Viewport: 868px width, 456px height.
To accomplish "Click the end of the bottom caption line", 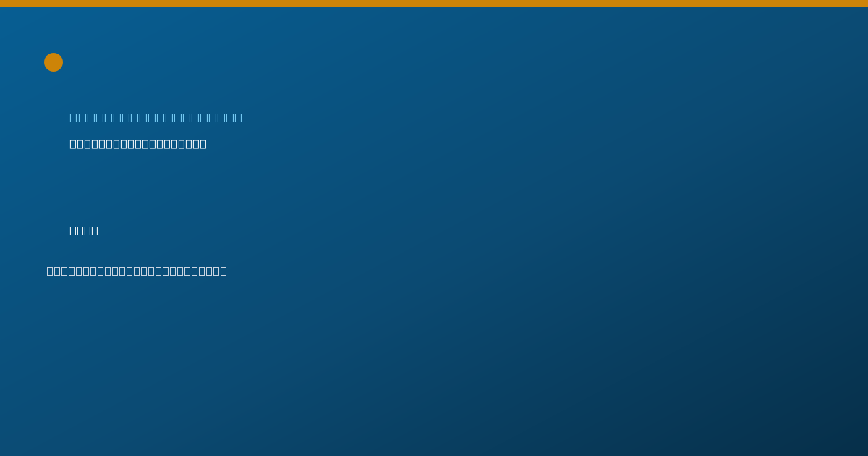I will [x=224, y=271].
